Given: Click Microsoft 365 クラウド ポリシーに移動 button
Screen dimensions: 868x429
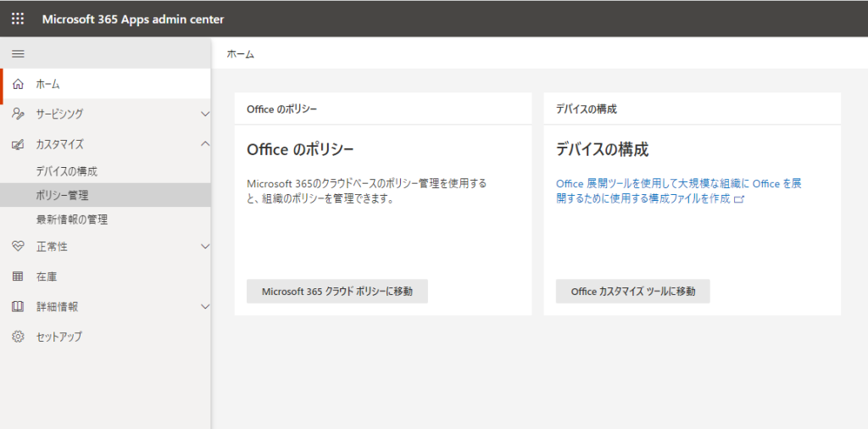Looking at the screenshot, I should [337, 292].
